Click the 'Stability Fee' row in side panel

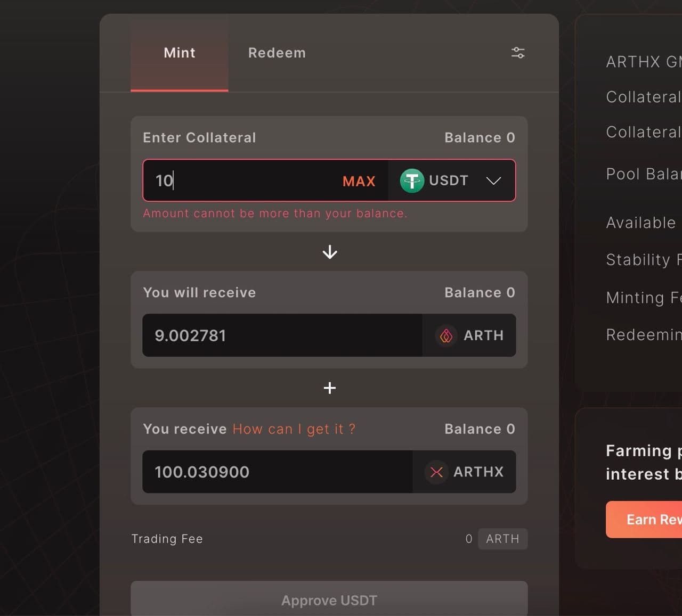click(644, 260)
